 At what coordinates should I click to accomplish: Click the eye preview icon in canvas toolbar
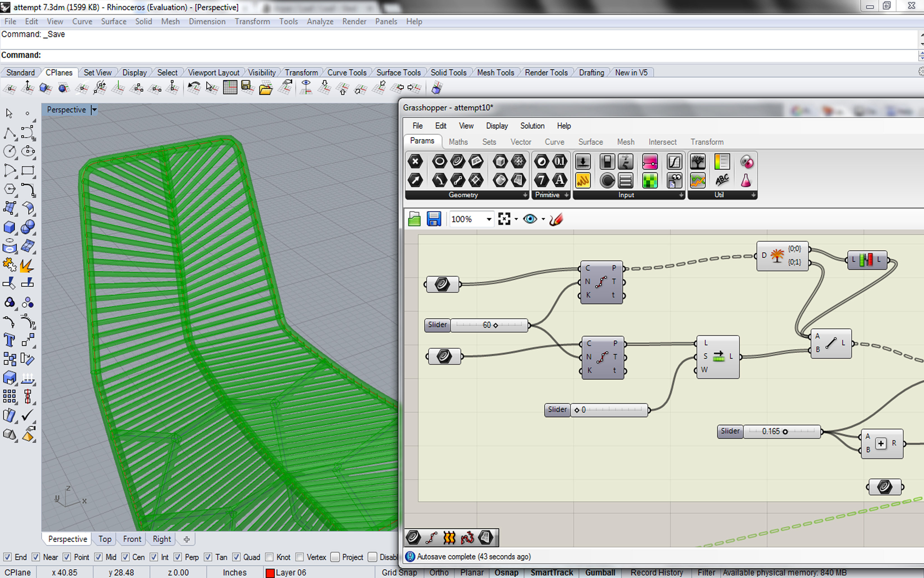coord(530,219)
